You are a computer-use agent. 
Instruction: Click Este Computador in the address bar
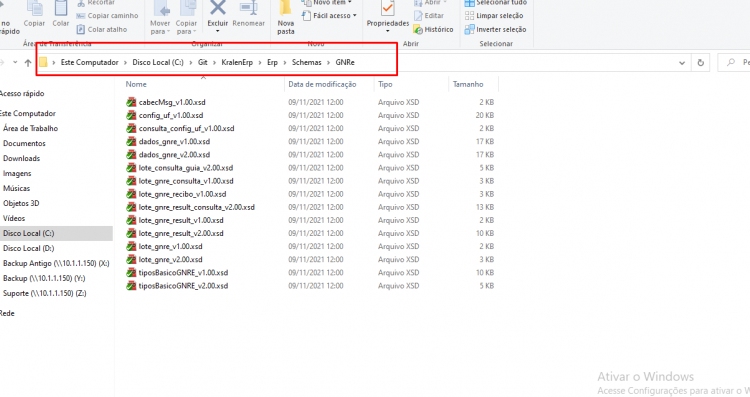89,62
